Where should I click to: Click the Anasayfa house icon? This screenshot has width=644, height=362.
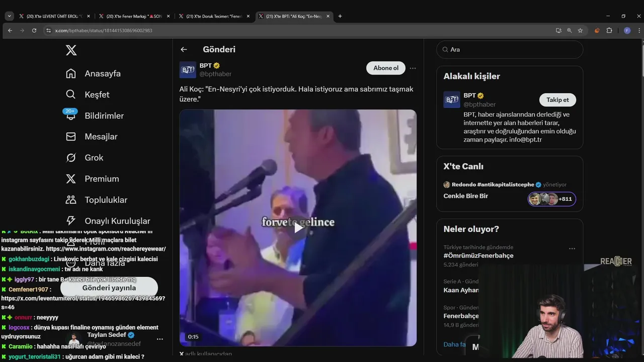tap(71, 73)
